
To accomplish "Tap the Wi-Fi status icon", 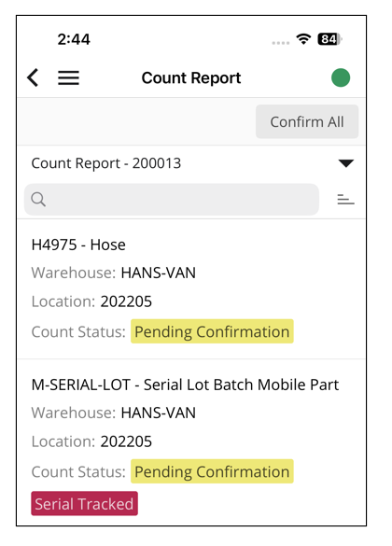I will tap(303, 39).
